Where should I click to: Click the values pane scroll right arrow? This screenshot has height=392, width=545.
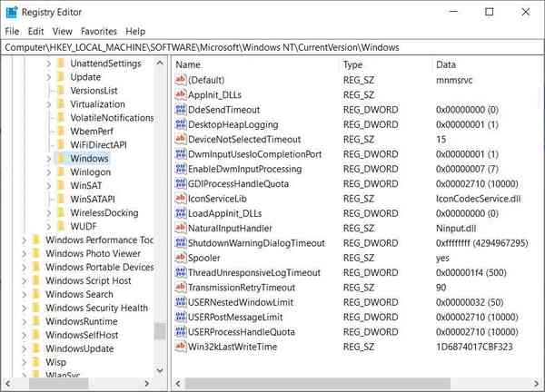click(536, 383)
